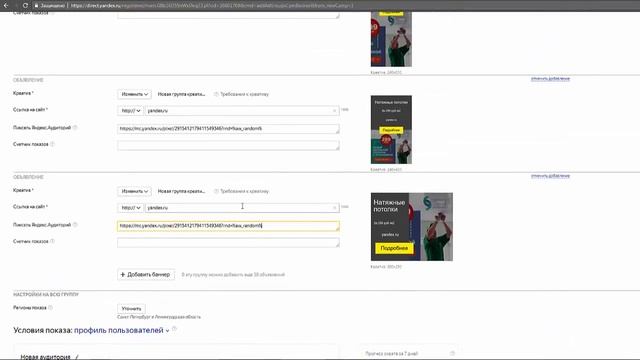640x360 pixels.
Task: Open help icon near Прогноз охвата за 7 дней
Action: click(x=452, y=353)
